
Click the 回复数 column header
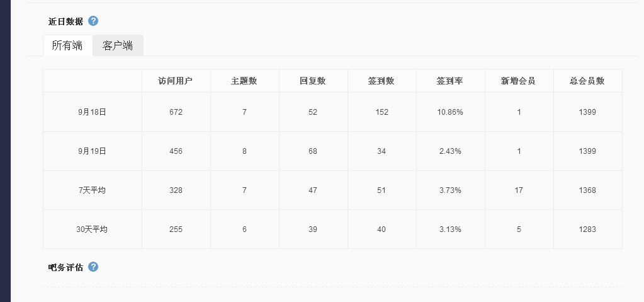click(313, 81)
